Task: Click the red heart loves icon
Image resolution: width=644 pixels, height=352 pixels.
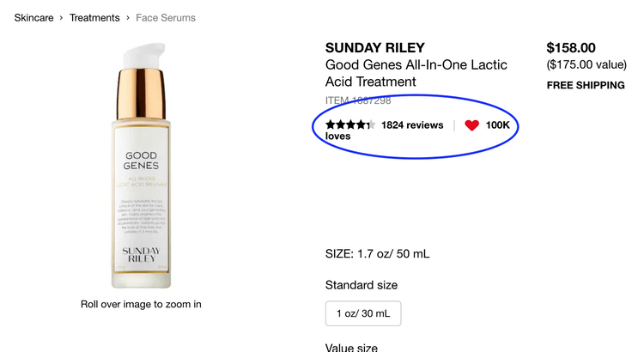Action: pos(471,125)
